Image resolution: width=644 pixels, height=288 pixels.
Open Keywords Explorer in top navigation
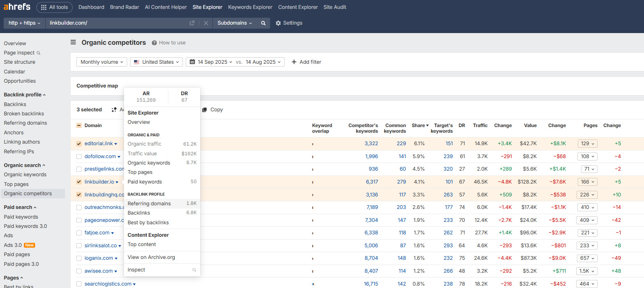(250, 7)
